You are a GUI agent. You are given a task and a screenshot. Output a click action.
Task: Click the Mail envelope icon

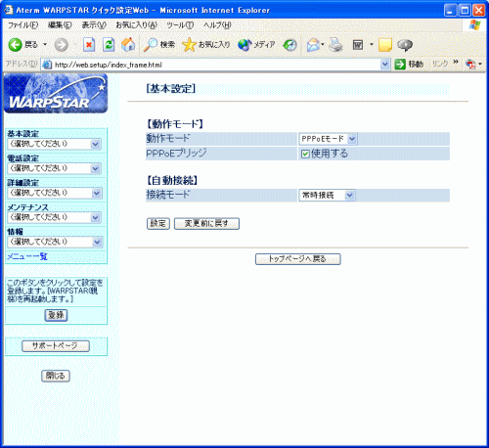pyautogui.click(x=314, y=45)
